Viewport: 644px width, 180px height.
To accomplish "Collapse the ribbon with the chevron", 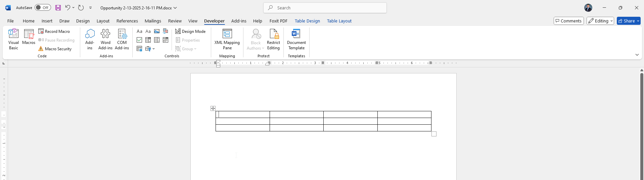I will pyautogui.click(x=637, y=55).
